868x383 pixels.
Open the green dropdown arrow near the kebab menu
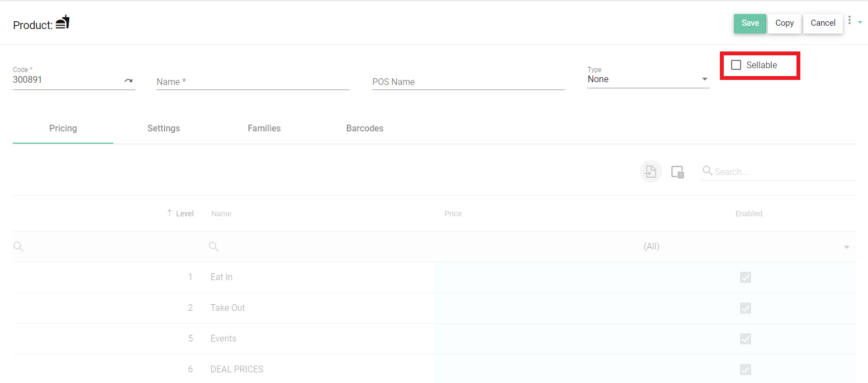(x=861, y=22)
